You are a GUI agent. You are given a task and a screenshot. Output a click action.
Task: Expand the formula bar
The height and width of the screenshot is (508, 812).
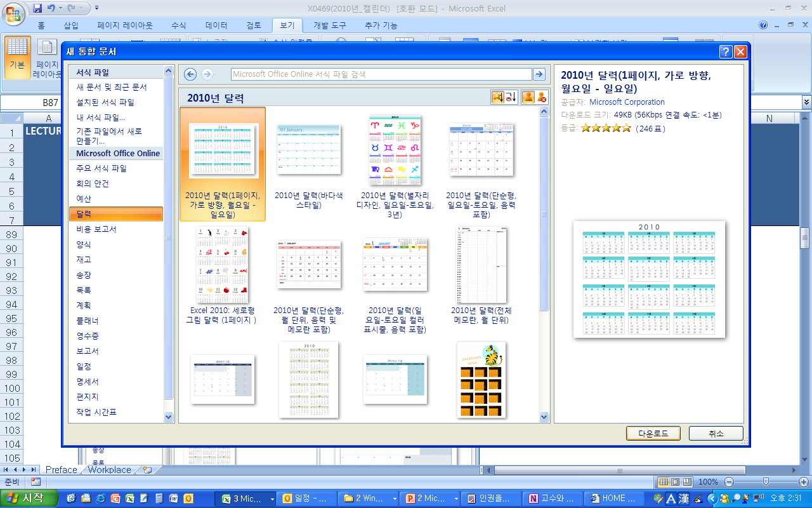click(806, 102)
